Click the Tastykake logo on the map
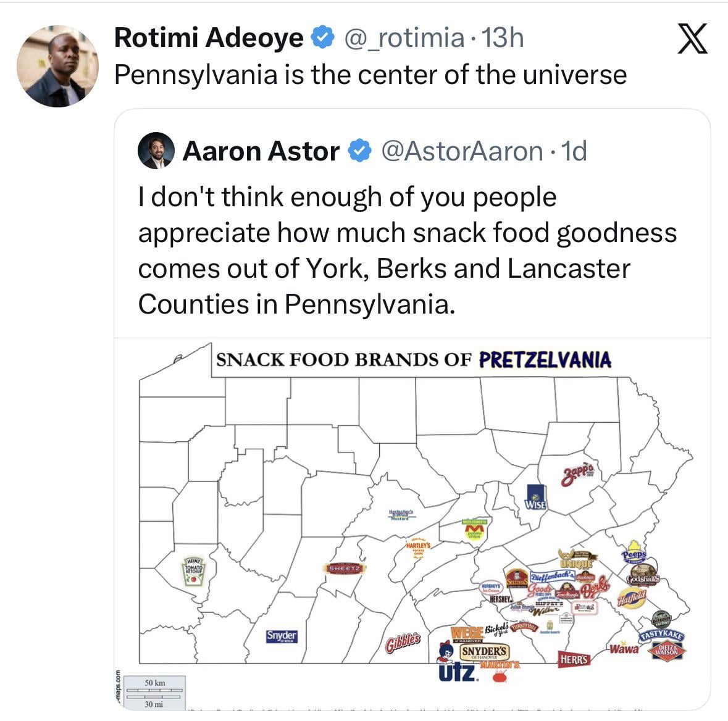 (x=662, y=636)
